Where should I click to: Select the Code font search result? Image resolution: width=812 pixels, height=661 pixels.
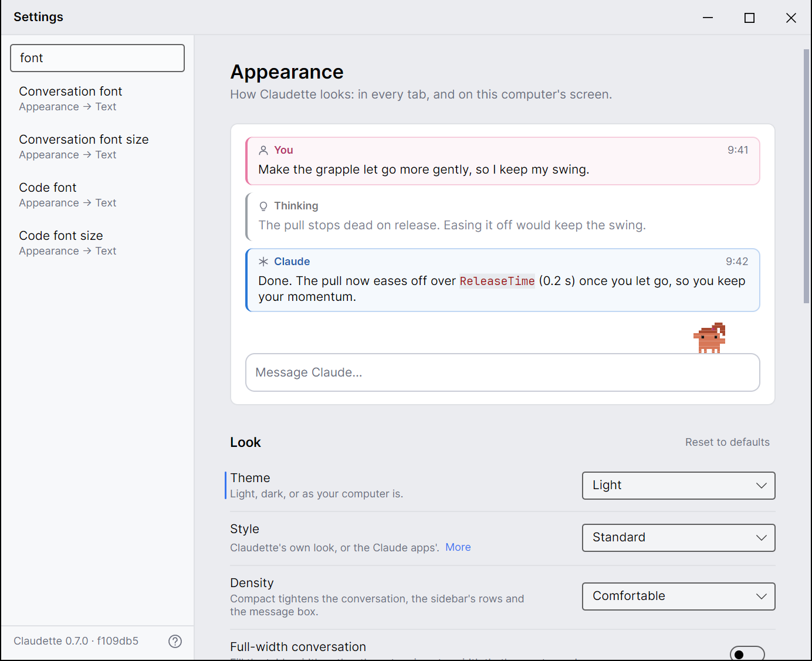click(97, 195)
